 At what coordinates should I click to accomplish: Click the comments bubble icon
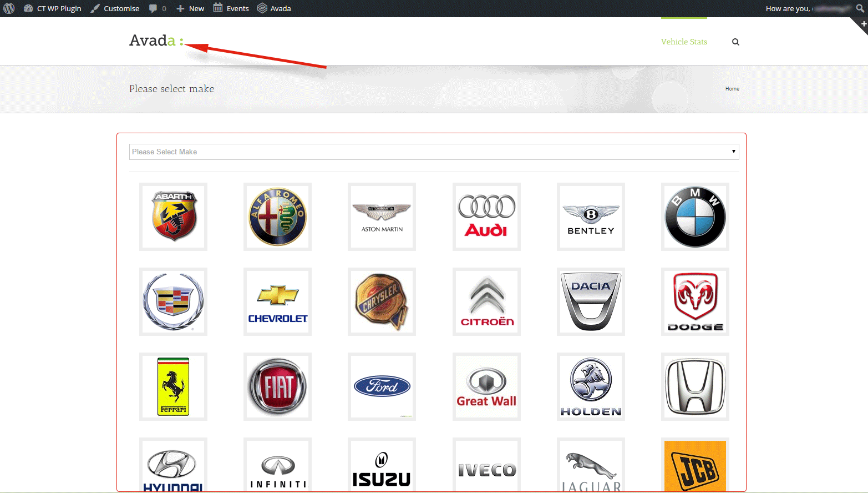point(154,8)
